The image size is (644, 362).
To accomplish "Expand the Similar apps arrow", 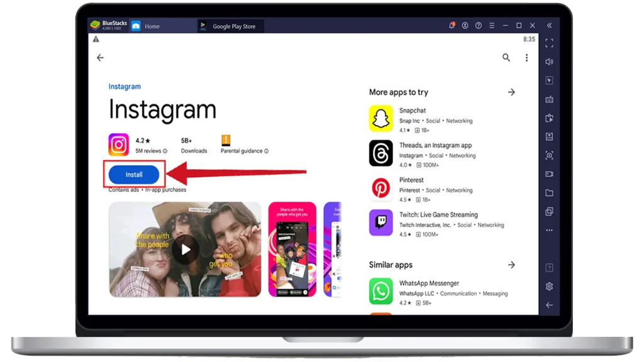I will (x=511, y=265).
